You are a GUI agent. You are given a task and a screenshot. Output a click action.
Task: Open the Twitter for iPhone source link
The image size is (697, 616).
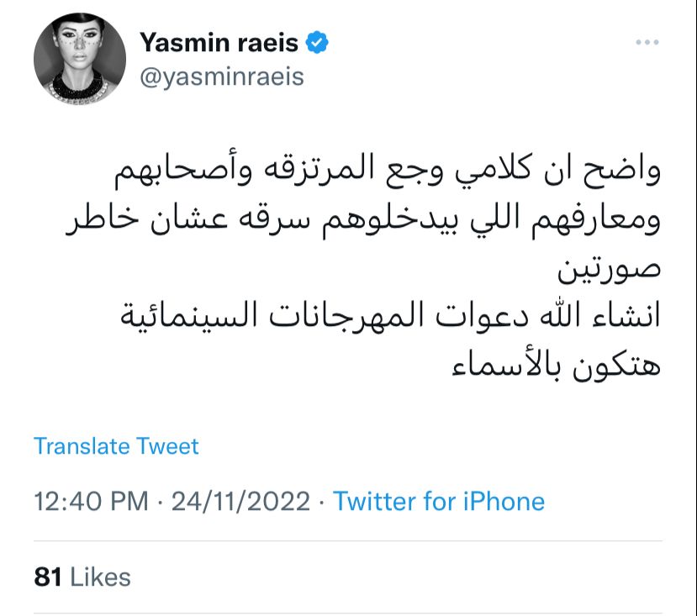[x=439, y=502]
